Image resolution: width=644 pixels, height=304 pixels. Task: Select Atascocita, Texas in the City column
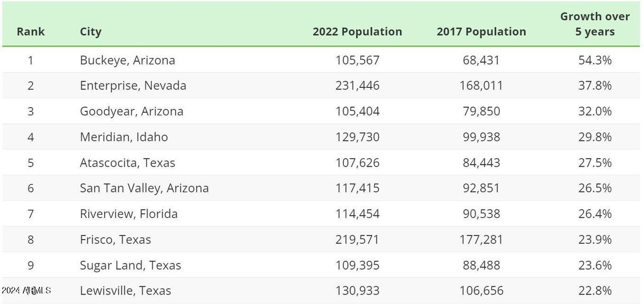[x=127, y=163]
